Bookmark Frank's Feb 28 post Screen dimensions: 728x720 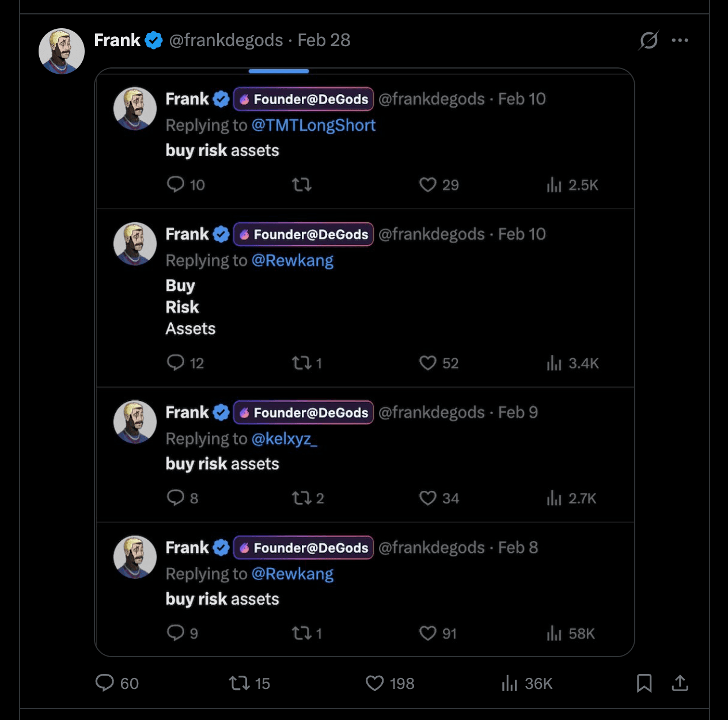(644, 683)
